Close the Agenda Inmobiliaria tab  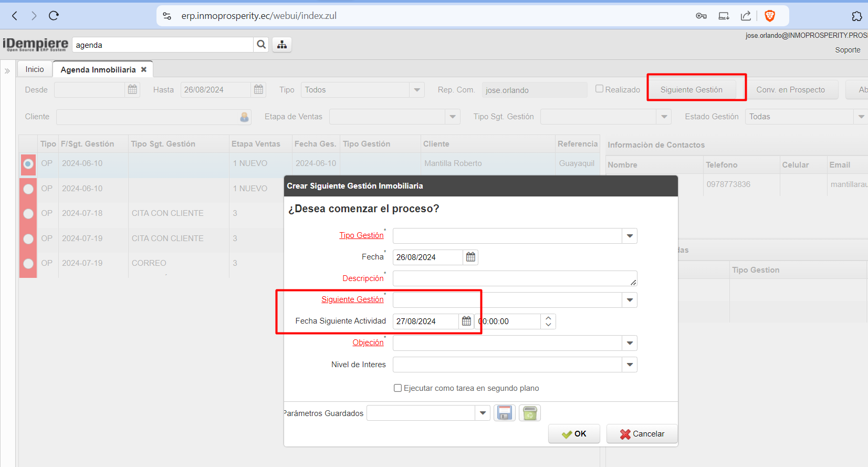point(144,69)
